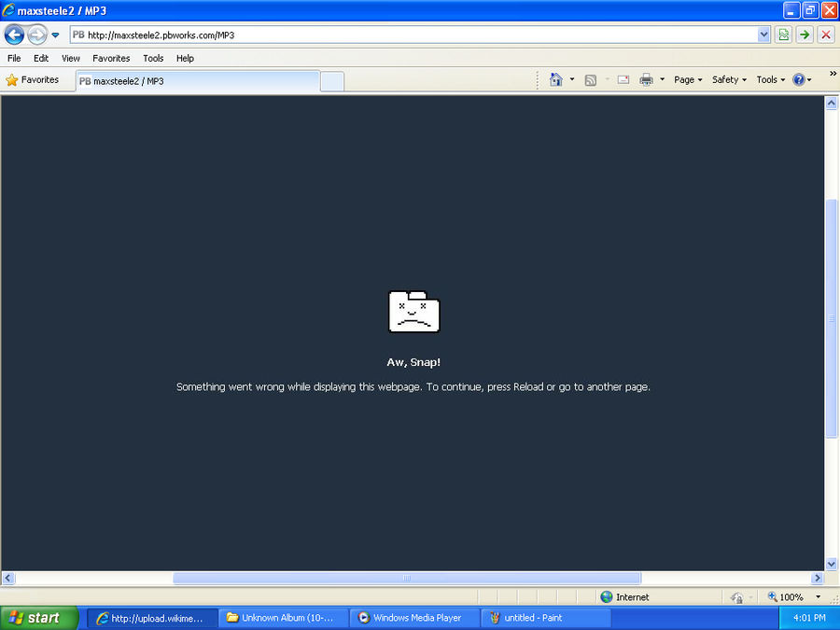
Task: Click the horizontal scrollbar thumb
Action: 407,578
